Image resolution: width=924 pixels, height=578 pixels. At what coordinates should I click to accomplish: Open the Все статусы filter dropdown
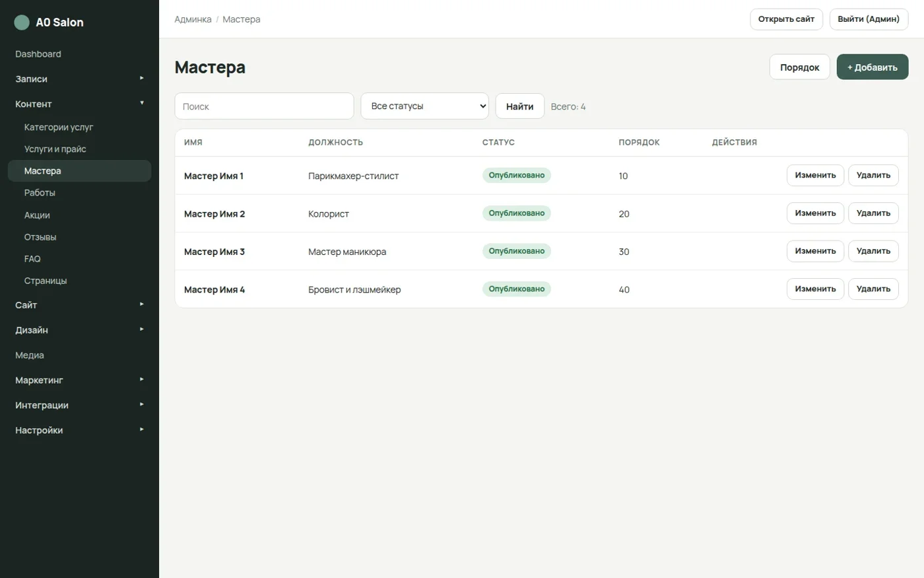(x=424, y=106)
